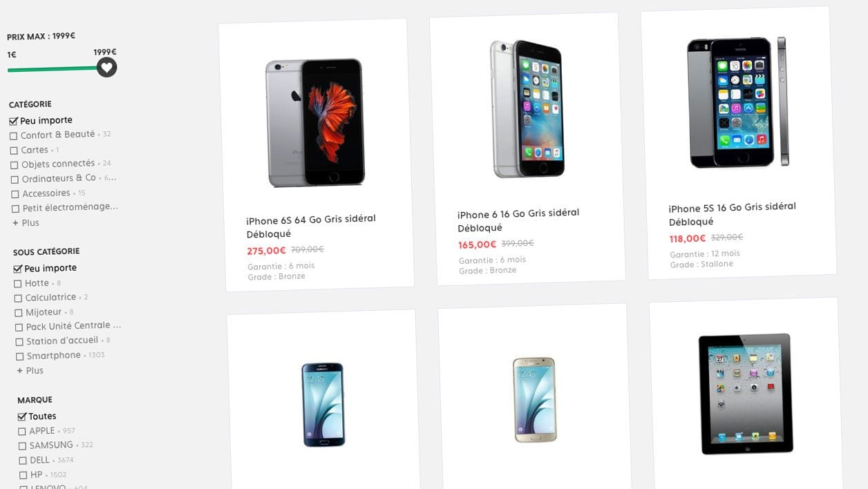Open iPhone 6S 64 Go Gris sidéral title link
The image size is (868, 489).
click(311, 227)
